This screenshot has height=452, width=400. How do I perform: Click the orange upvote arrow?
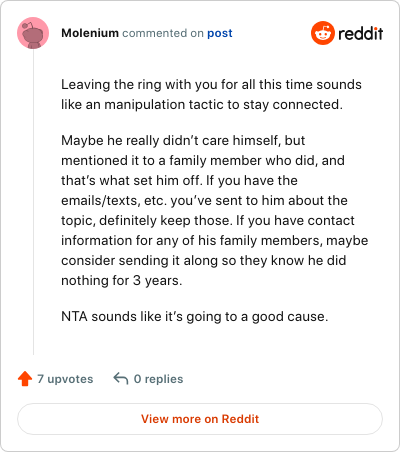(x=25, y=379)
